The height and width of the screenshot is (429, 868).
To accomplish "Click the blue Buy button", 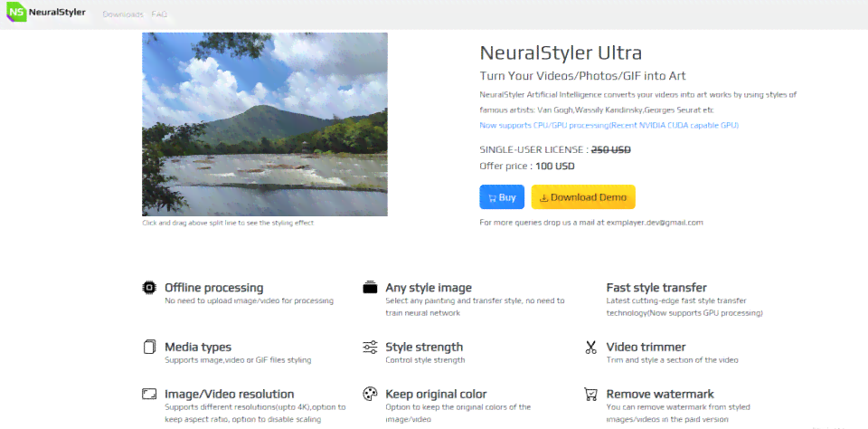I will tap(502, 196).
